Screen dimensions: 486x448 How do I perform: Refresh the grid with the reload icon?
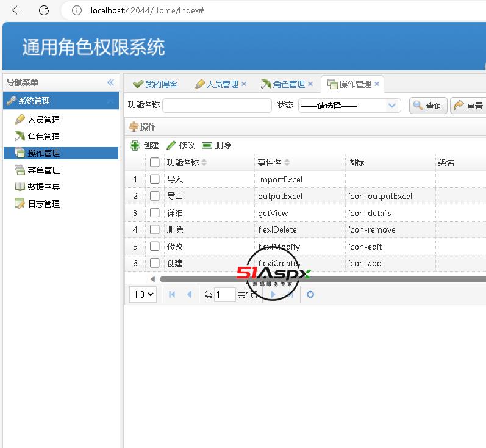310,294
